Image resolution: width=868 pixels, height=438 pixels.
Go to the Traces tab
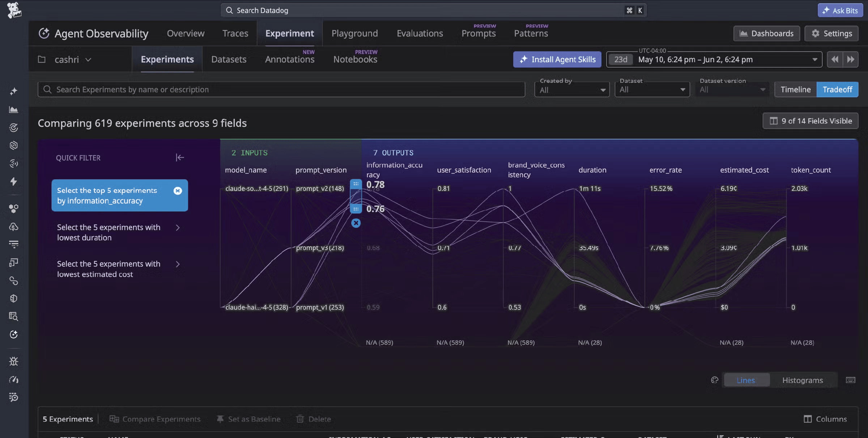235,33
